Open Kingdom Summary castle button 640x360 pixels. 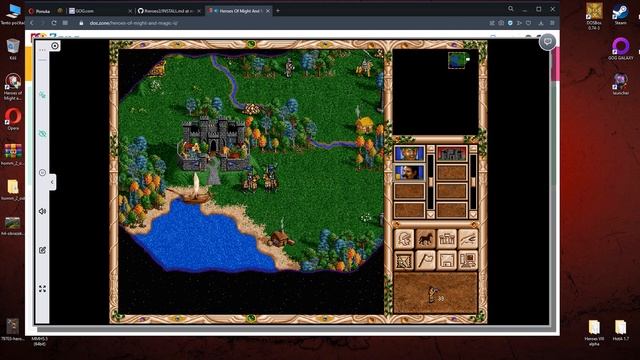click(x=447, y=238)
